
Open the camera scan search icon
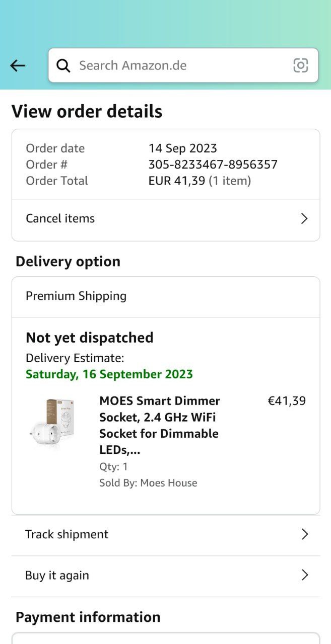pos(301,65)
